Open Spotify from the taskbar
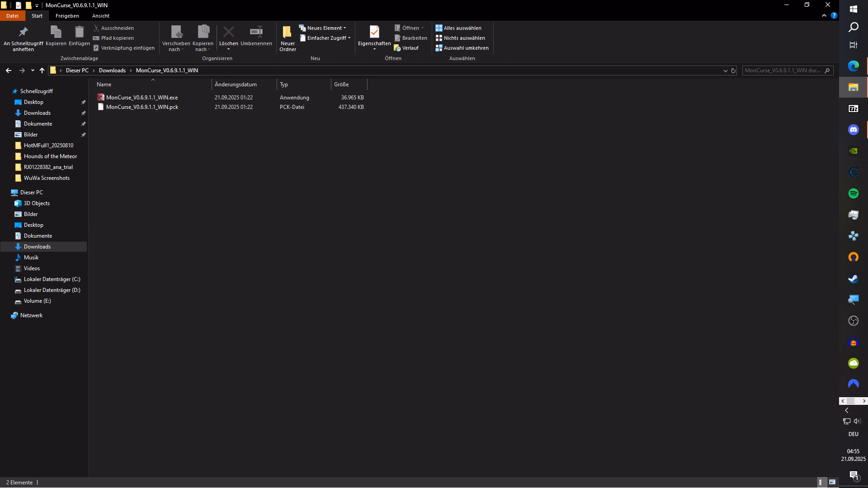This screenshot has height=488, width=868. [x=853, y=193]
